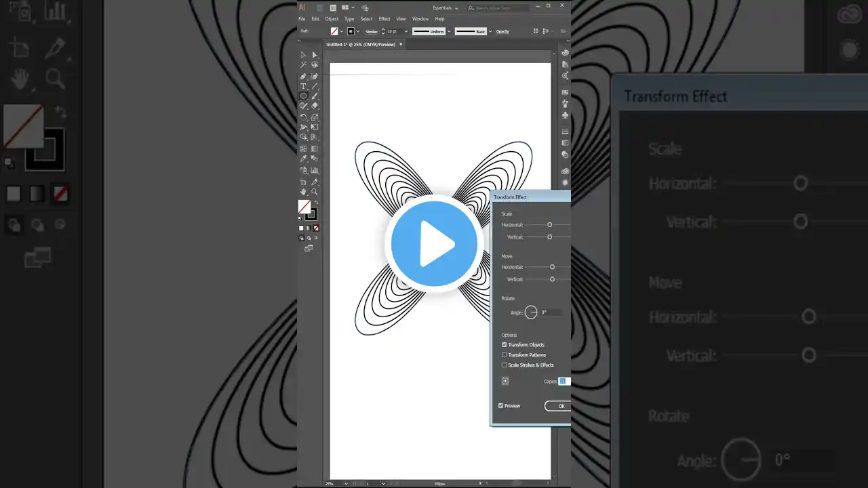Click the Copies input field

tap(564, 382)
